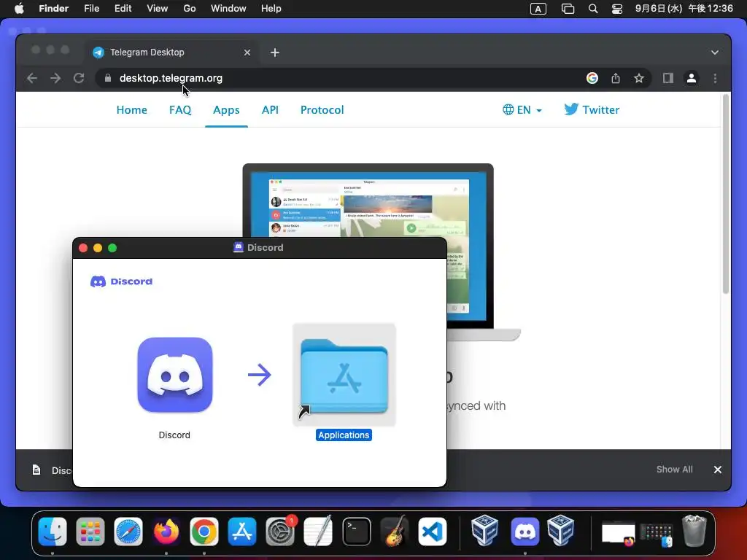Viewport: 747px width, 560px height.
Task: Close the Chrome downloads bar
Action: (718, 470)
